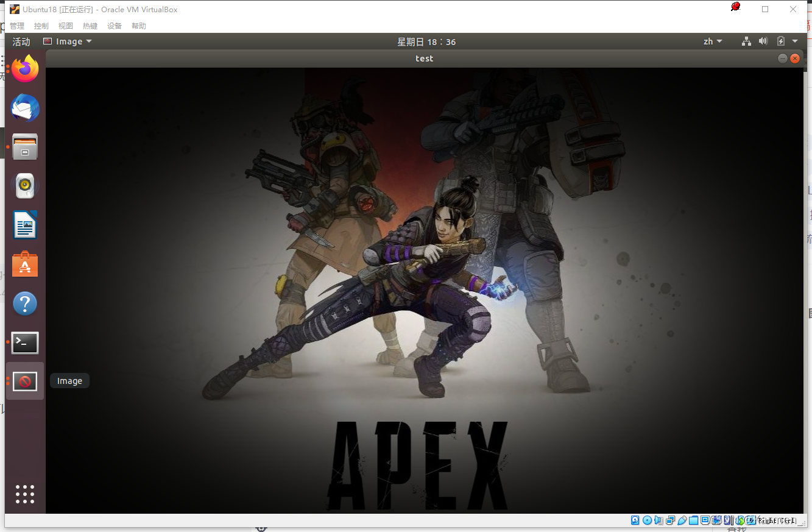The height and width of the screenshot is (532, 812).
Task: Open the 控制 menu in VirtualBox
Action: (41, 26)
